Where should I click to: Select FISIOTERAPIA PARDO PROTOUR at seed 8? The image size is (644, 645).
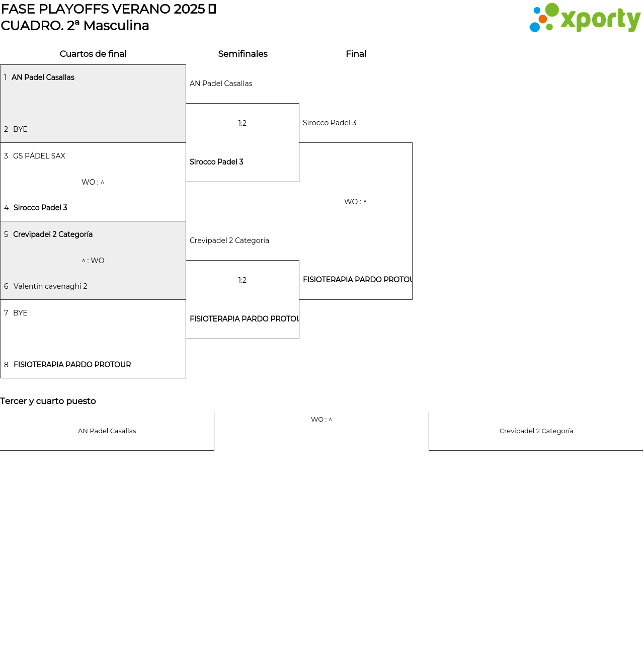coord(72,365)
